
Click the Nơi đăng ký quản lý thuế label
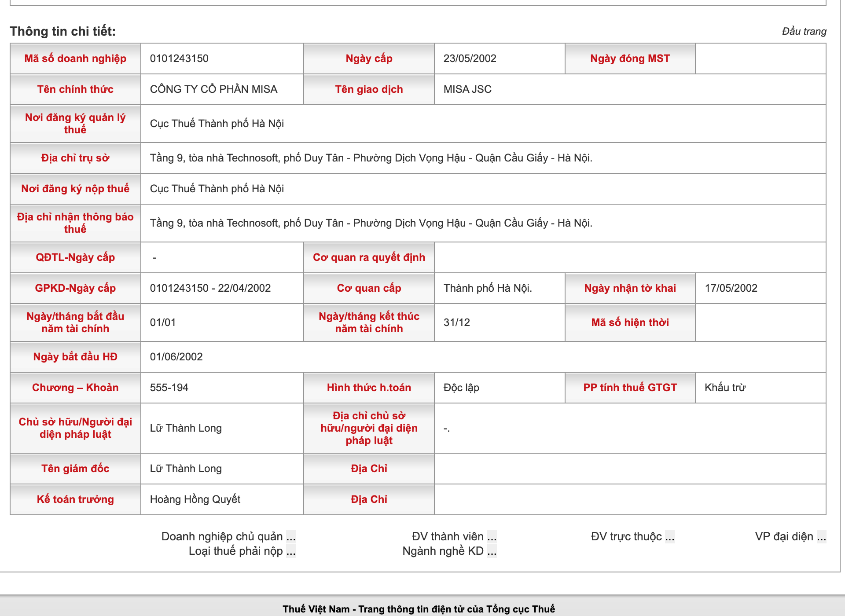tap(75, 124)
